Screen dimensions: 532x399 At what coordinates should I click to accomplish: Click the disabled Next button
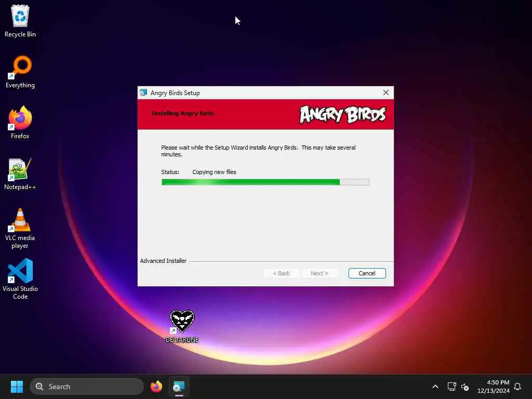(320, 273)
